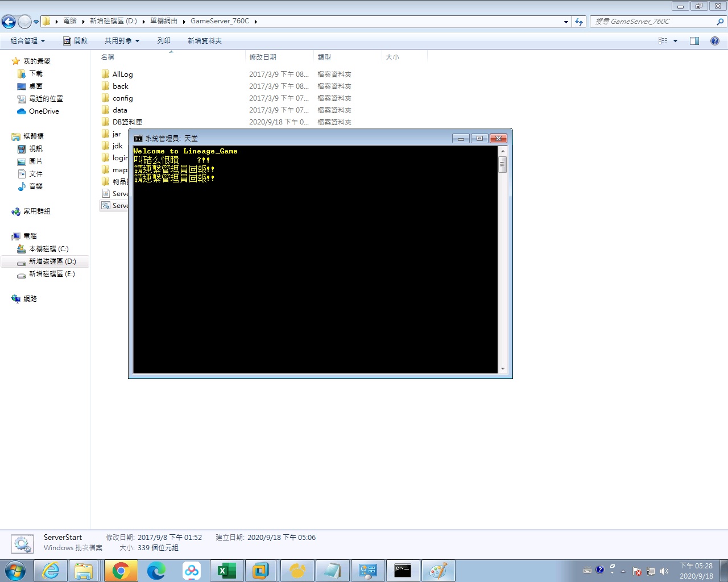Click the Explorer help icon
The width and height of the screenshot is (728, 582).
(x=715, y=41)
